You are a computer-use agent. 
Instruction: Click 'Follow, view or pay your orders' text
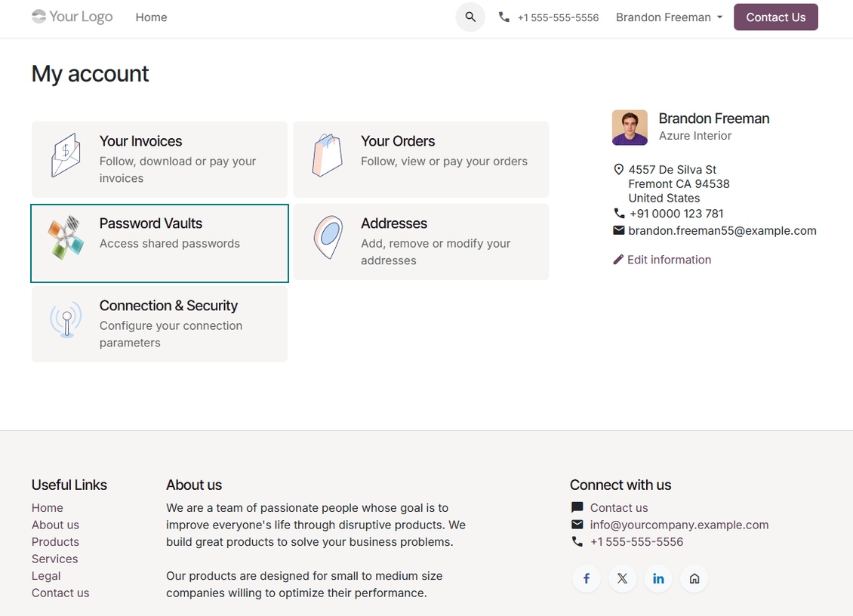[x=444, y=161]
